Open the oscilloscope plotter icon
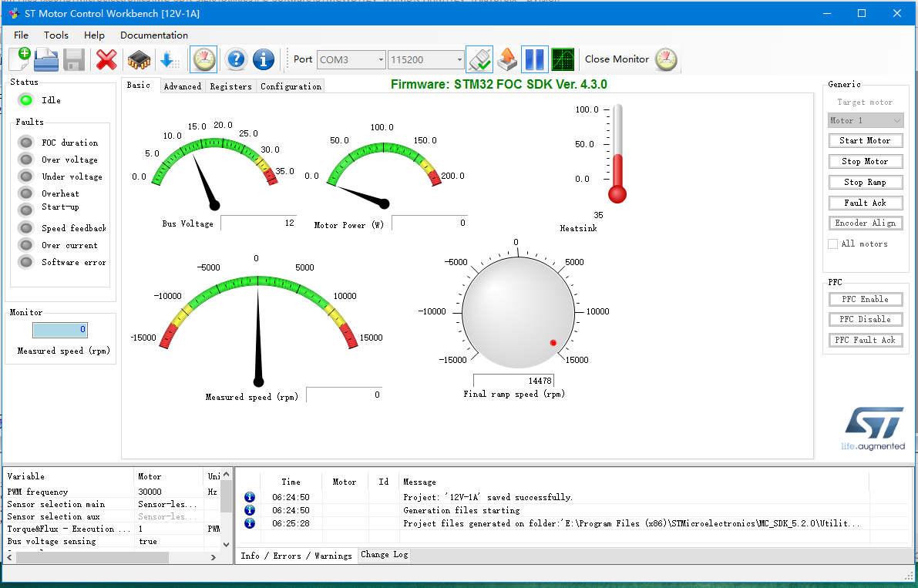The height and width of the screenshot is (588, 918). [563, 59]
